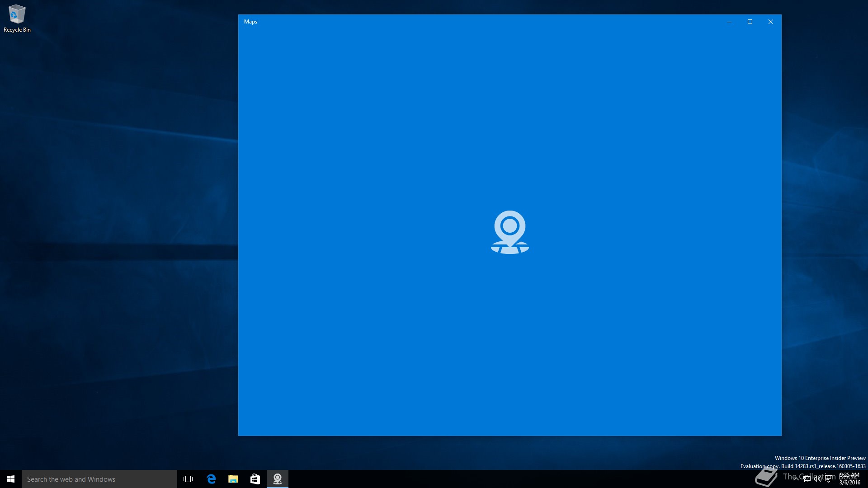Open the clock and date flyout

pos(849,479)
